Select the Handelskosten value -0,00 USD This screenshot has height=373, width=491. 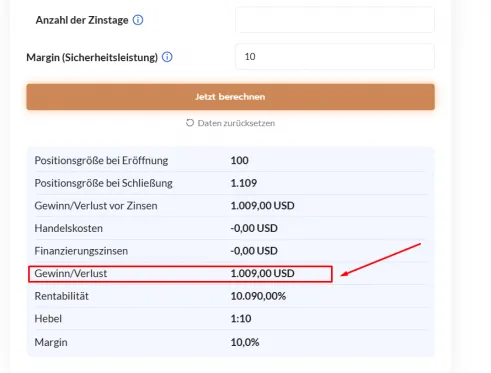click(254, 228)
